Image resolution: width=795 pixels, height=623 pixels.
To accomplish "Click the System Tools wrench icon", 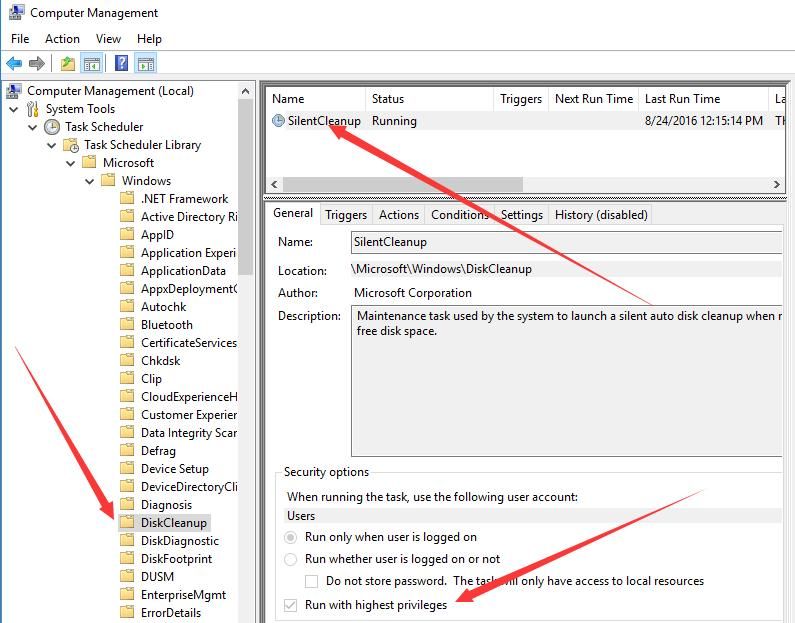I will click(33, 109).
